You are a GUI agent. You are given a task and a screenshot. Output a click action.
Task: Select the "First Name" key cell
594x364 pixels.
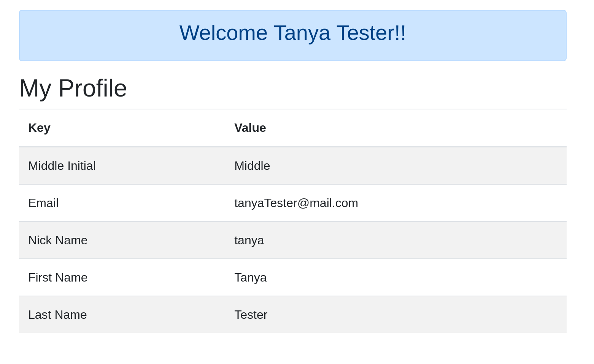pyautogui.click(x=58, y=278)
